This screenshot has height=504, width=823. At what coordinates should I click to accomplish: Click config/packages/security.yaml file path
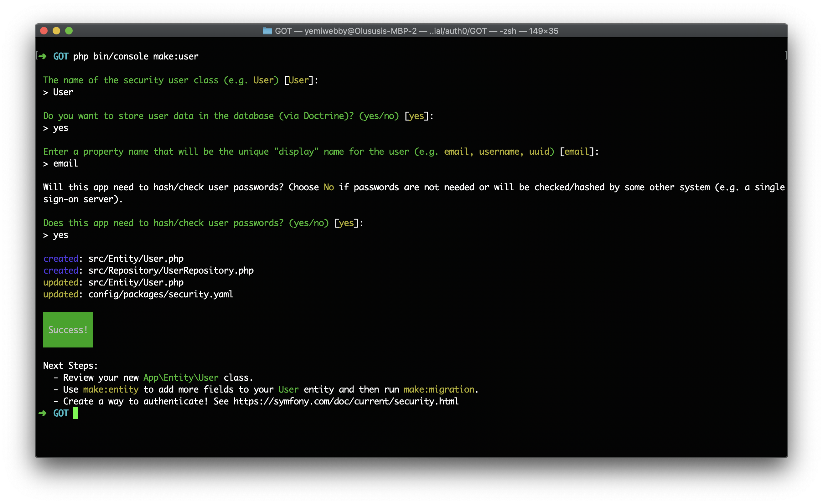161,294
